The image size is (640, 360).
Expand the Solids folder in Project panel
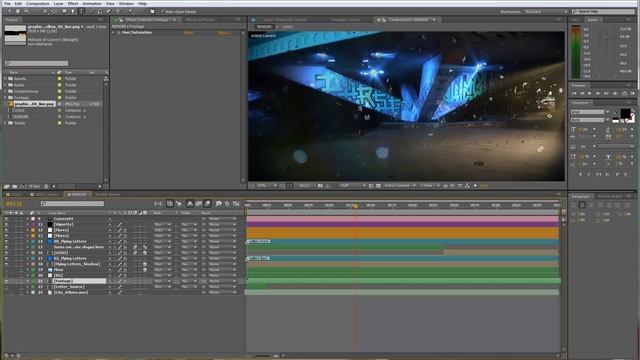pos(5,123)
